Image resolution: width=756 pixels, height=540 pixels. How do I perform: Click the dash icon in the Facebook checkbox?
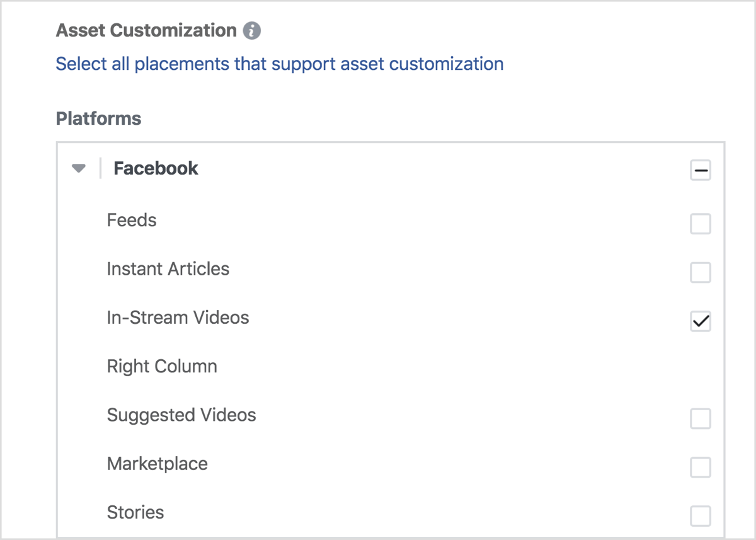700,169
